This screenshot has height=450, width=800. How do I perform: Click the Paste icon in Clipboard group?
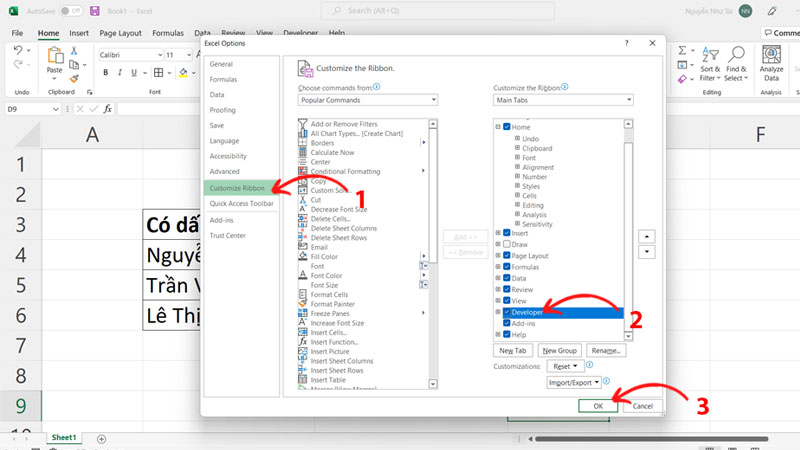pos(54,58)
